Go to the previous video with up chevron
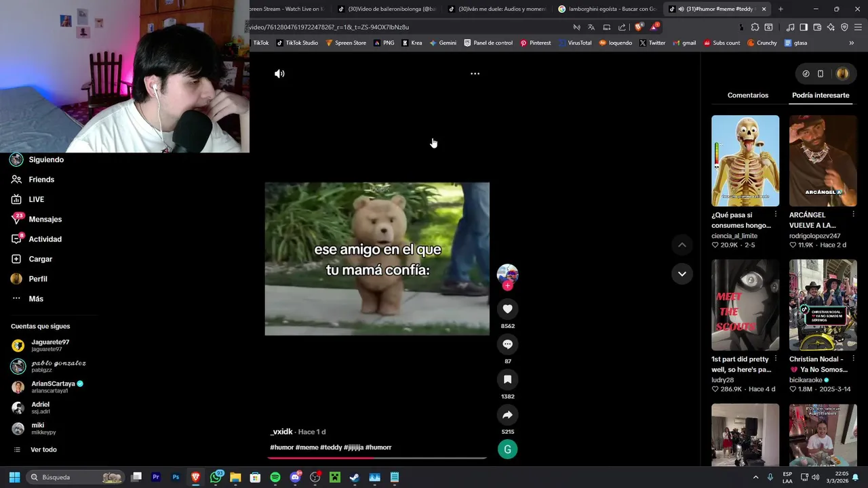The width and height of the screenshot is (868, 488). (682, 245)
